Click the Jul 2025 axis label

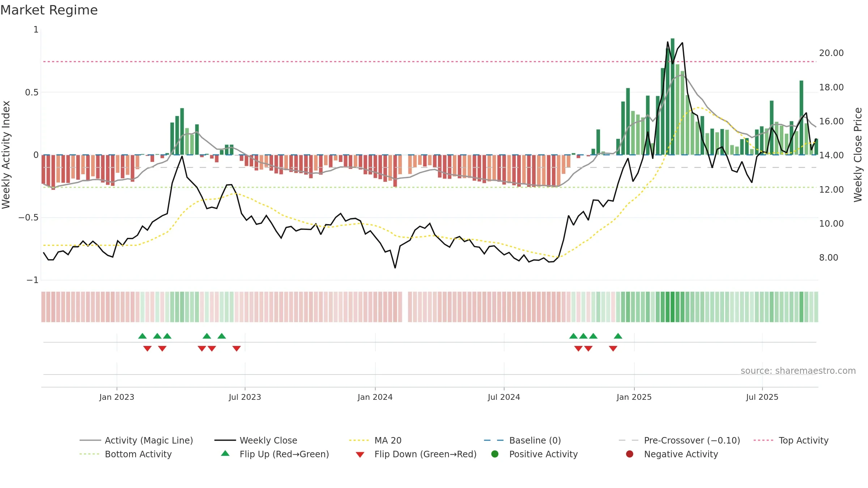pyautogui.click(x=762, y=397)
